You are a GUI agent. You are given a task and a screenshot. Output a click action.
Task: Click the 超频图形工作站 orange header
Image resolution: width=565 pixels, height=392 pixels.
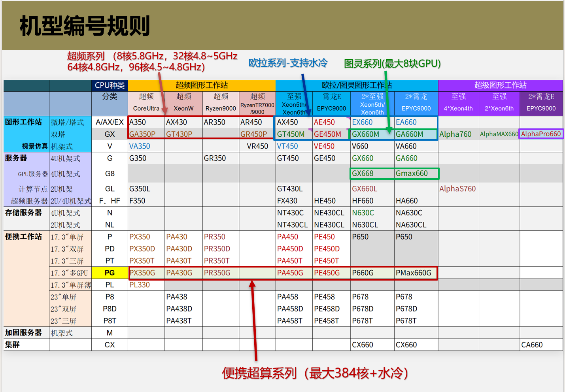(x=202, y=85)
